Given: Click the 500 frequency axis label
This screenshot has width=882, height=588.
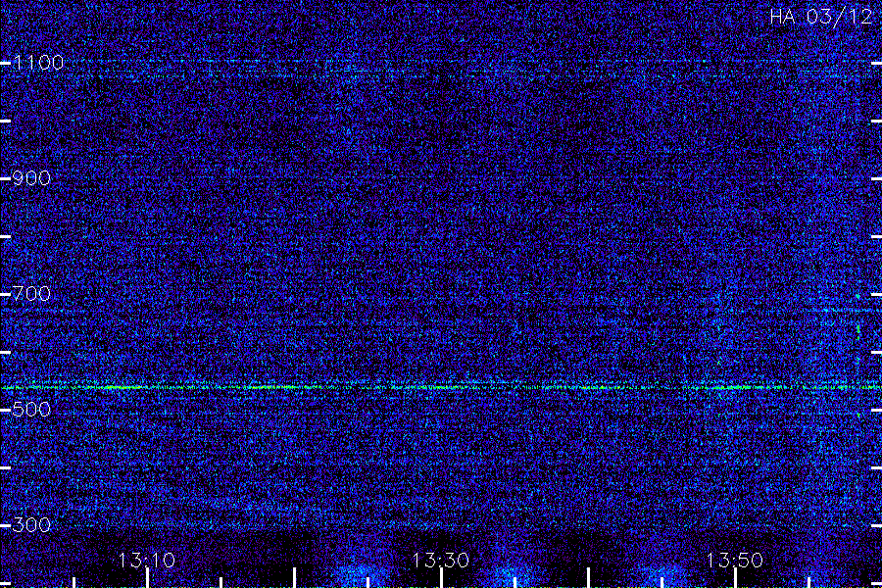Looking at the screenshot, I should (31, 409).
